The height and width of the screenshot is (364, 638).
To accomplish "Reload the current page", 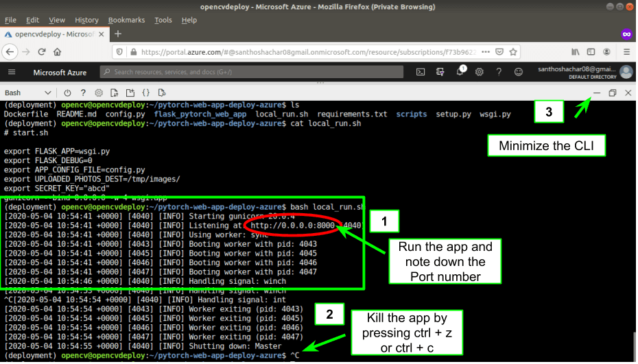I will click(41, 52).
